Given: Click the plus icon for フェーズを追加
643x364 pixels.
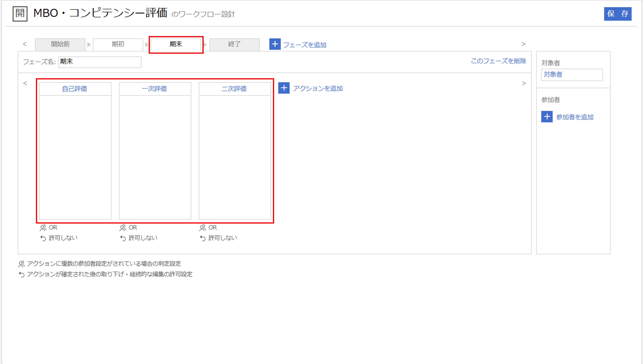Looking at the screenshot, I should click(x=275, y=44).
